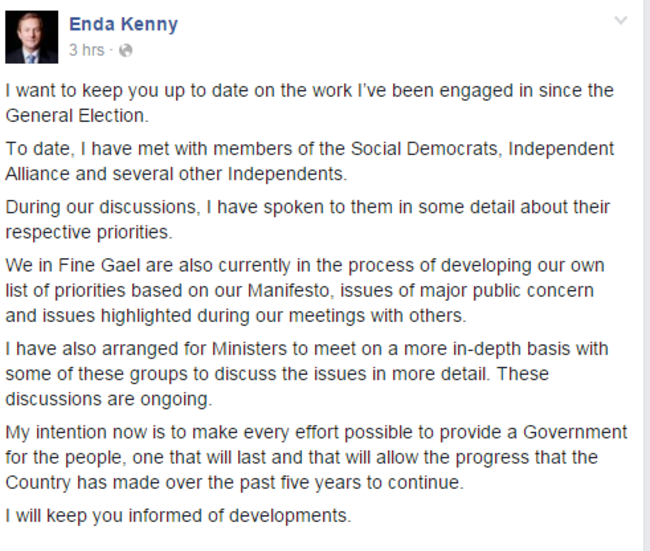Click the word 'Government' in the post
The image size is (650, 551).
(x=575, y=432)
